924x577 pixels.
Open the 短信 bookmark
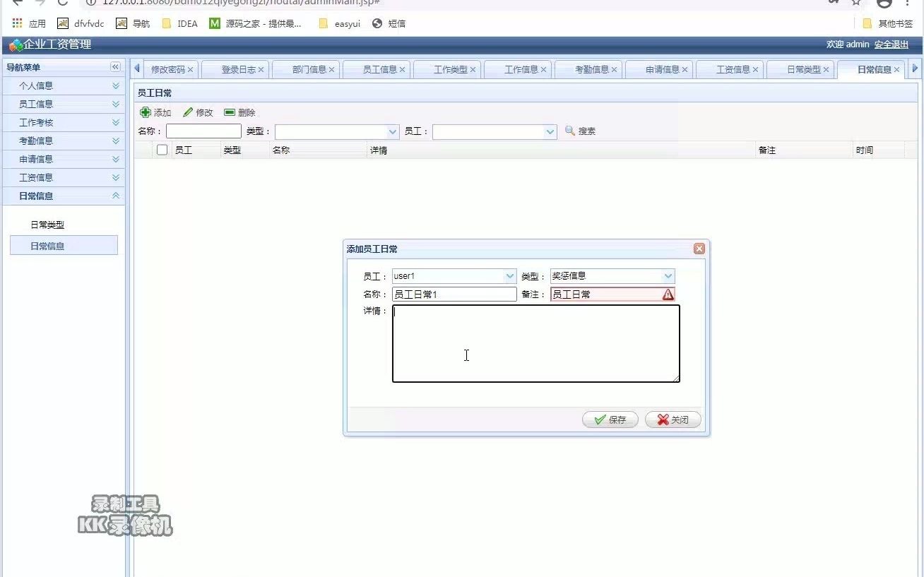(389, 23)
